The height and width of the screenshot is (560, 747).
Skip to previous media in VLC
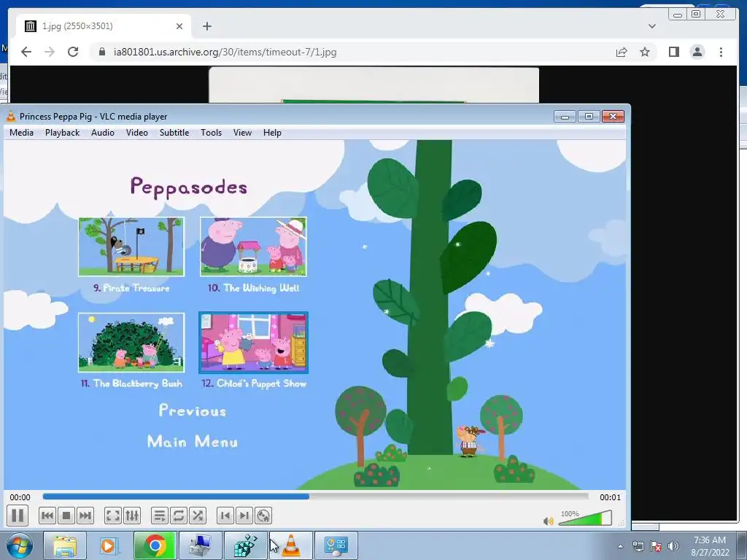click(47, 516)
